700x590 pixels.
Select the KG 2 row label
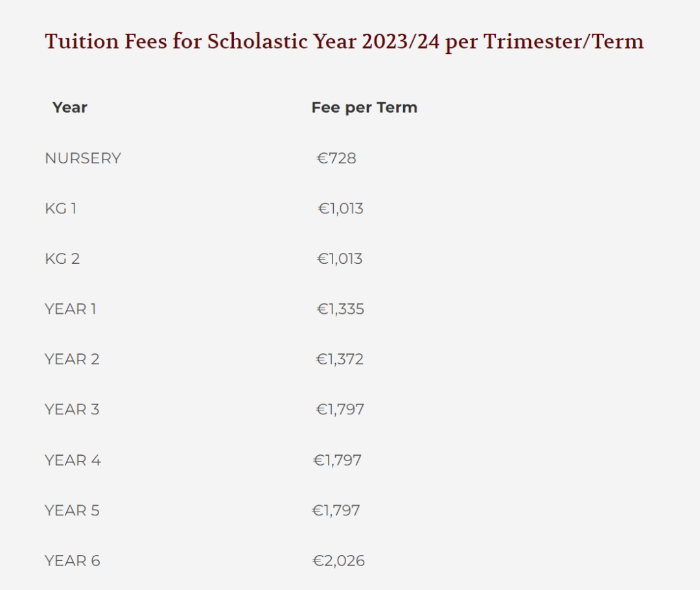62,259
